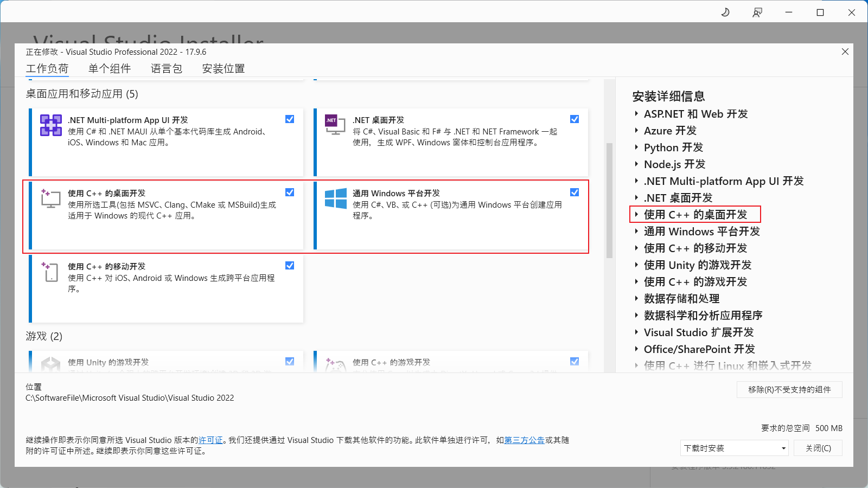868x488 pixels.
Task: Expand Azure 开发 in install details
Action: (x=636, y=131)
